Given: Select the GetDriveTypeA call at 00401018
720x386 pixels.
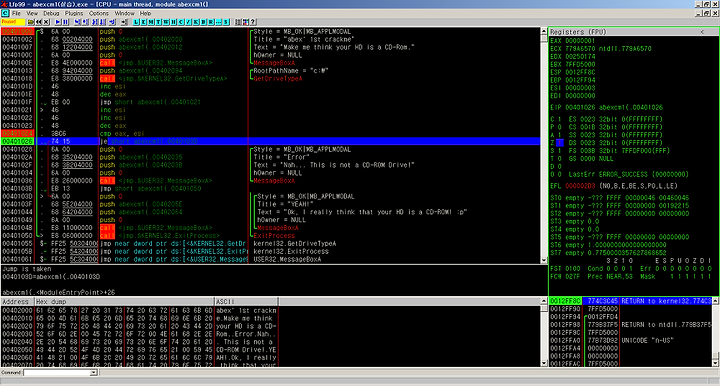Looking at the screenshot, I should pyautogui.click(x=271, y=78).
